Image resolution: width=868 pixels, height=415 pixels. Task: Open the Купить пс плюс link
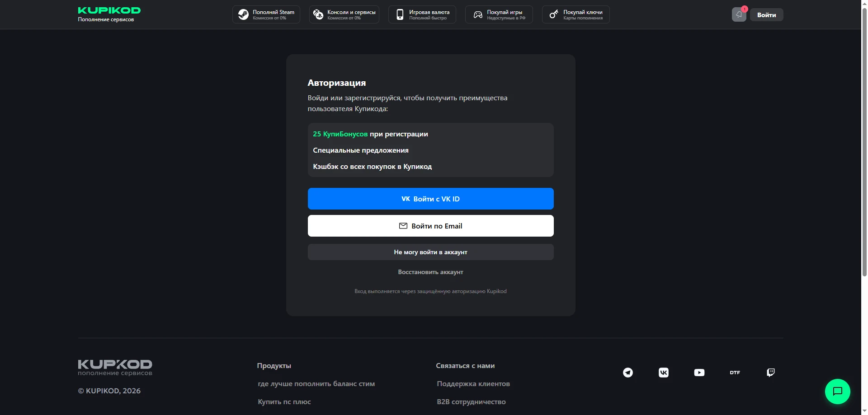coord(284,402)
